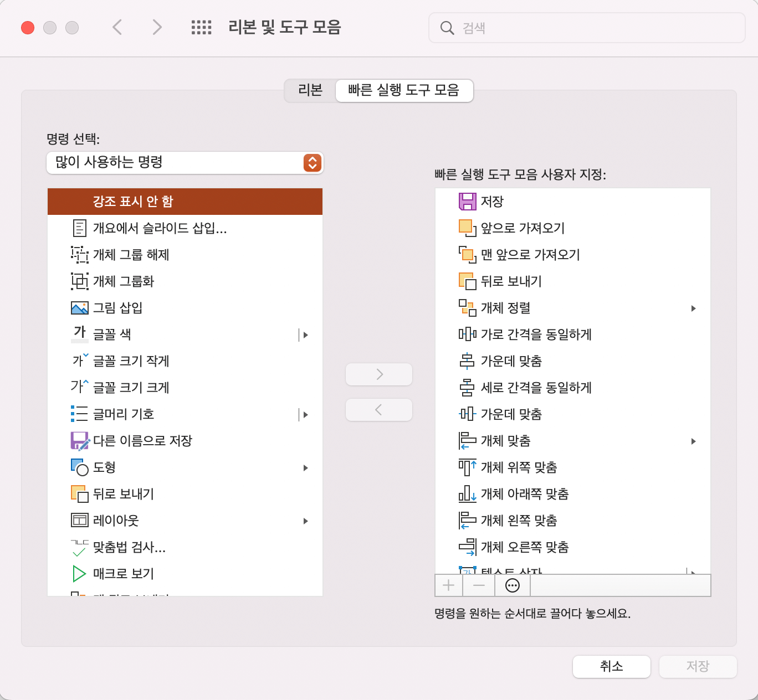Click the 저장 button at the bottom
Viewport: 758px width, 700px height.
tap(698, 666)
